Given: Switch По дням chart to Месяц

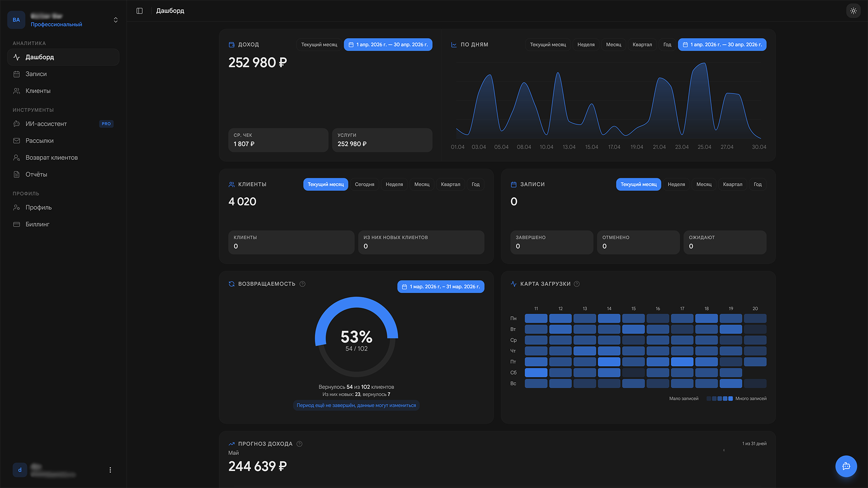Looking at the screenshot, I should pos(613,45).
